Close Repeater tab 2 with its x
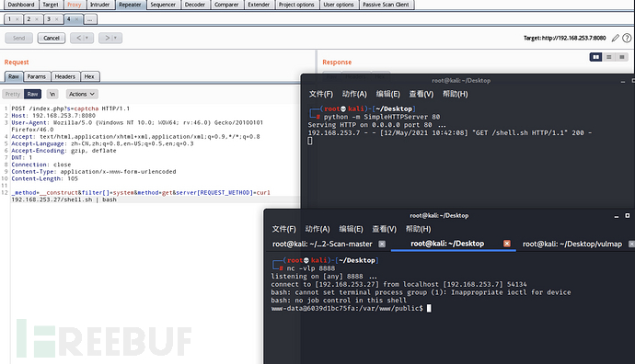Image resolution: width=635 pixels, height=364 pixels. (37, 19)
